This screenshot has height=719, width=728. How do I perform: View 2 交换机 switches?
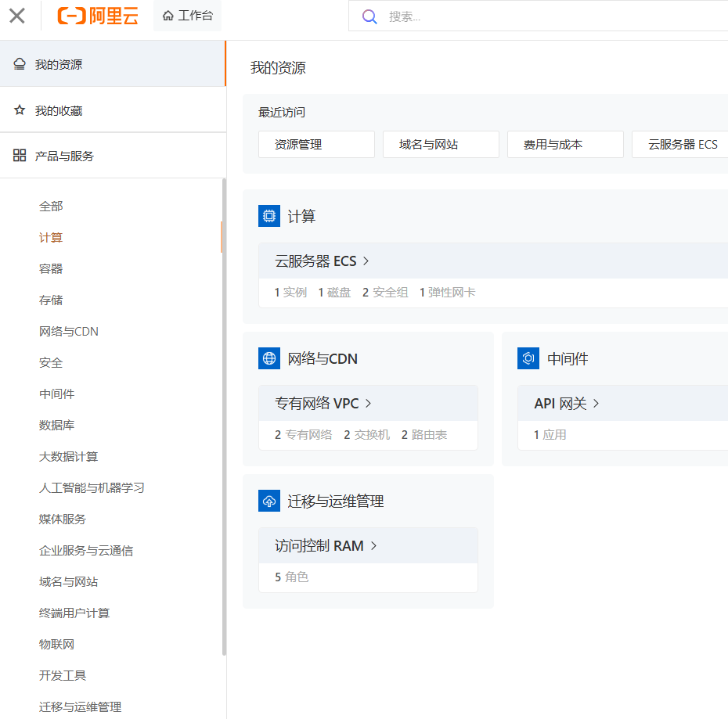pos(367,435)
